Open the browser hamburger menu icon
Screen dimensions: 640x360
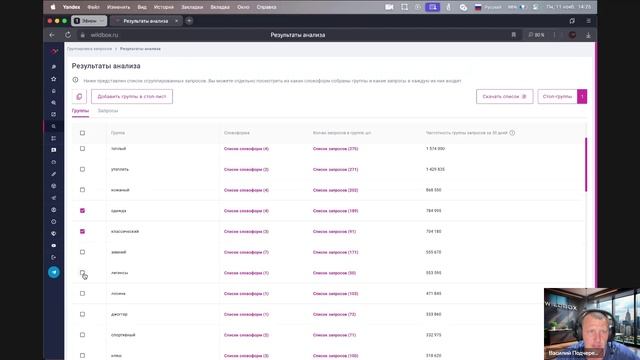[x=588, y=21]
